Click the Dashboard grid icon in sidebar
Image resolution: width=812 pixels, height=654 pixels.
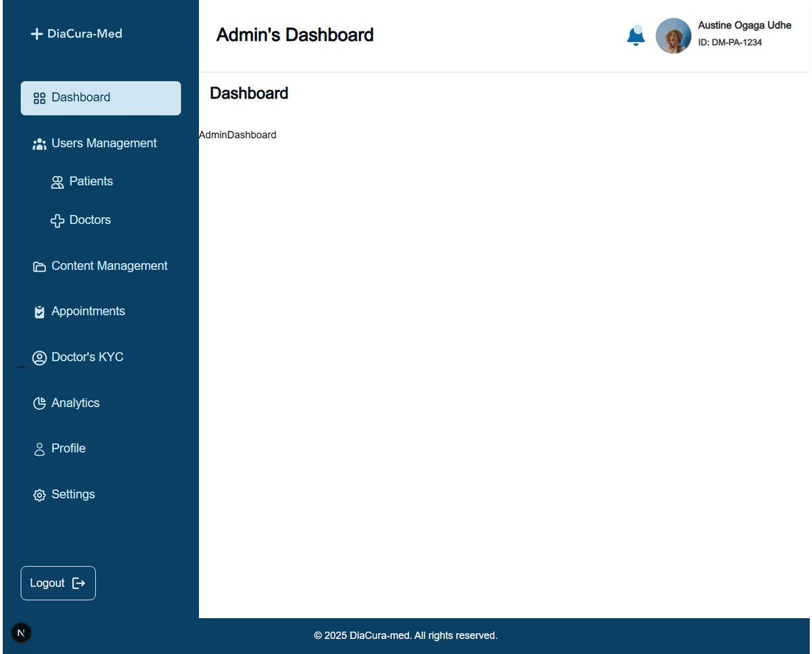[x=39, y=98]
